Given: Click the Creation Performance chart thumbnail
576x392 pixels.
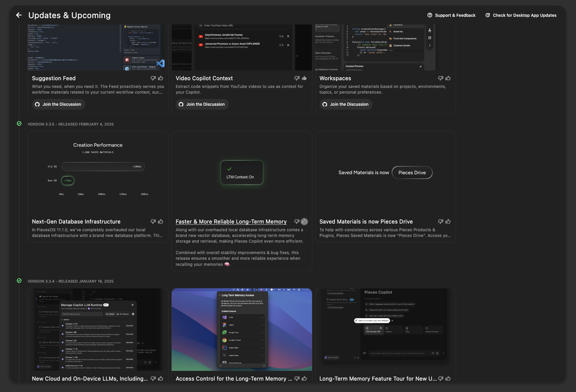Looking at the screenshot, I should 98,173.
